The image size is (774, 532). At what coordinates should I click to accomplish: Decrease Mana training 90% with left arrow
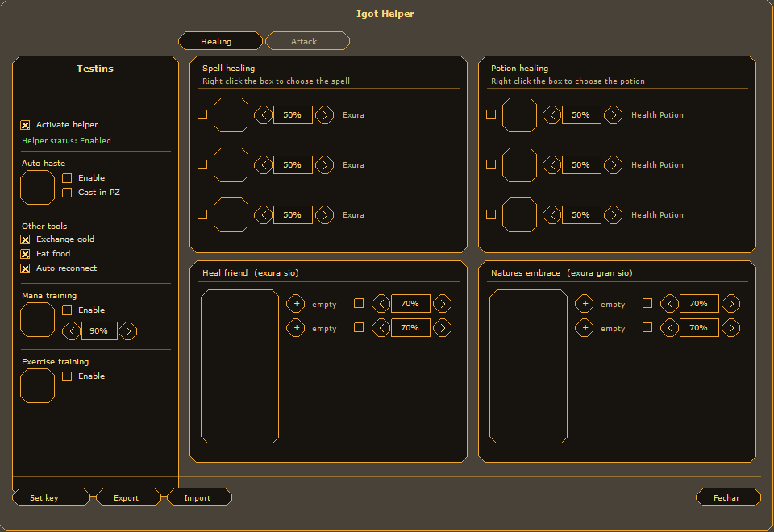coord(72,331)
